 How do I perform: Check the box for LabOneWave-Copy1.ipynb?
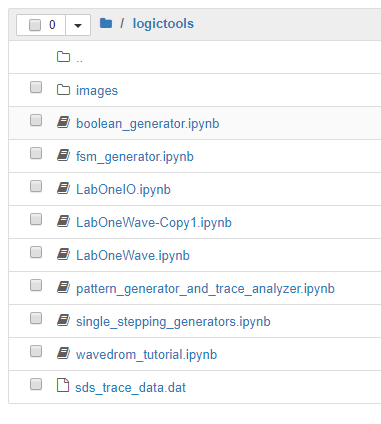[x=36, y=219]
